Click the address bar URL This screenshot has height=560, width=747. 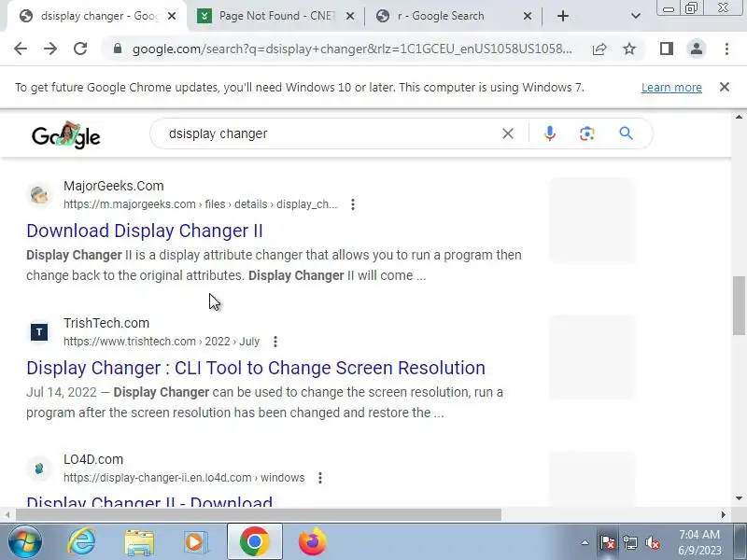352,49
